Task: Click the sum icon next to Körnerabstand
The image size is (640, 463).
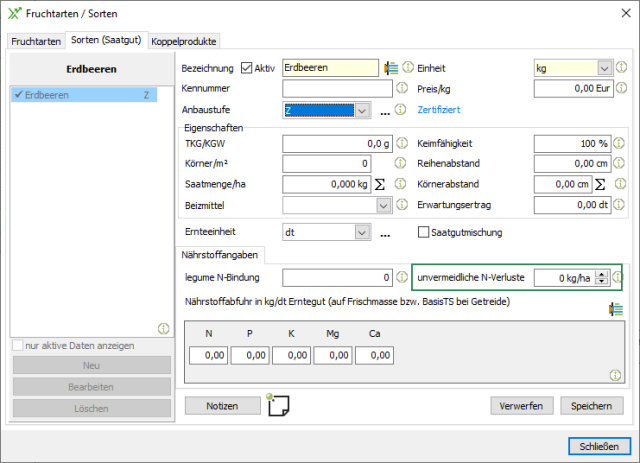Action: 600,184
